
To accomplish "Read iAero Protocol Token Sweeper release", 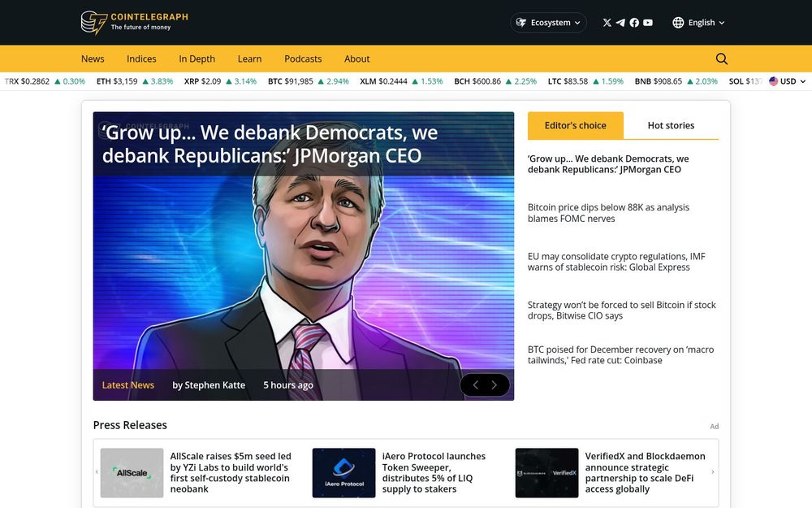I will point(434,472).
